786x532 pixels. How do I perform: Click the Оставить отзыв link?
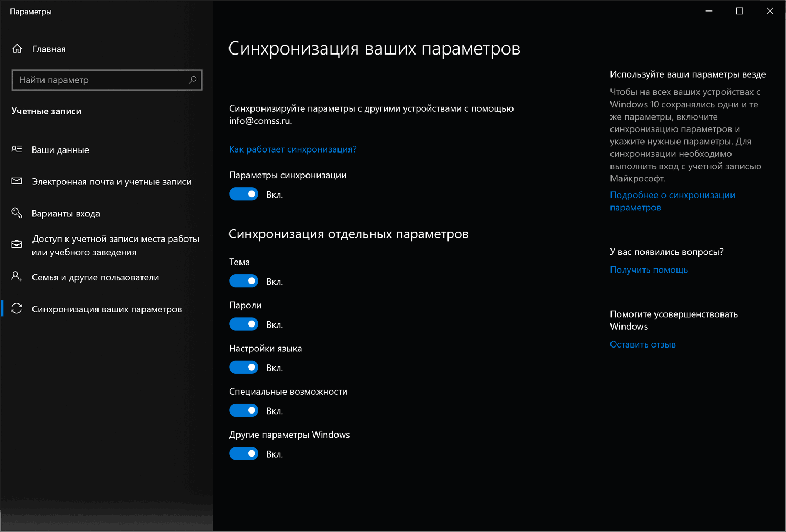tap(643, 344)
